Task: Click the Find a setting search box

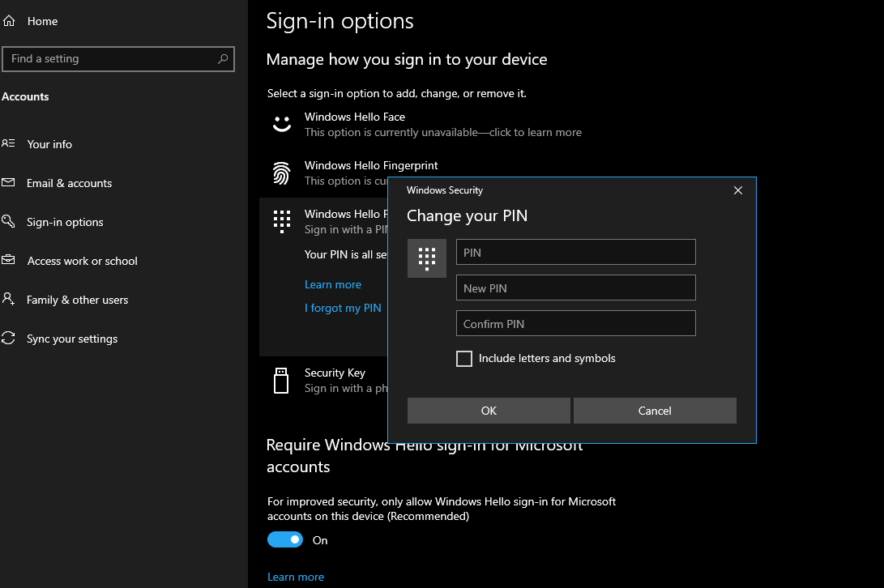Action: 118,58
